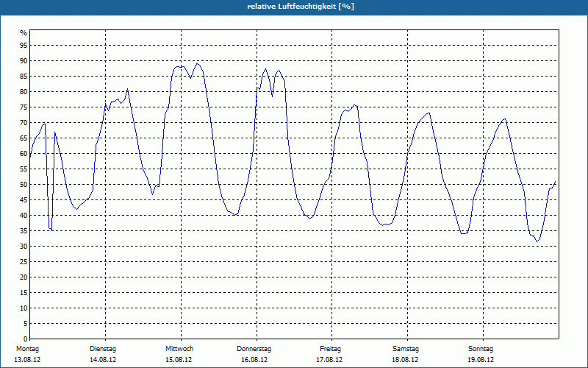Screen dimensions: 588x368
Task: Click the y-axis label '70'
Action: 24,123
